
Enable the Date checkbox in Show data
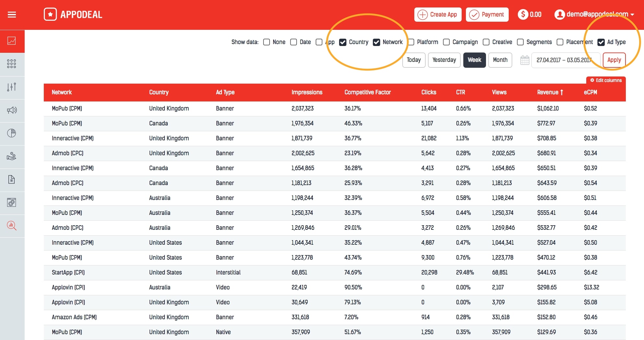[293, 42]
